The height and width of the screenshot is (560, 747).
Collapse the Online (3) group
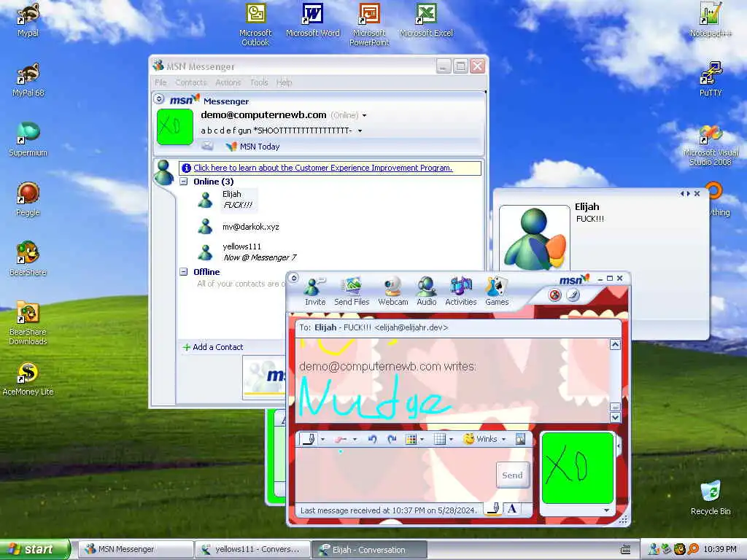click(x=183, y=182)
